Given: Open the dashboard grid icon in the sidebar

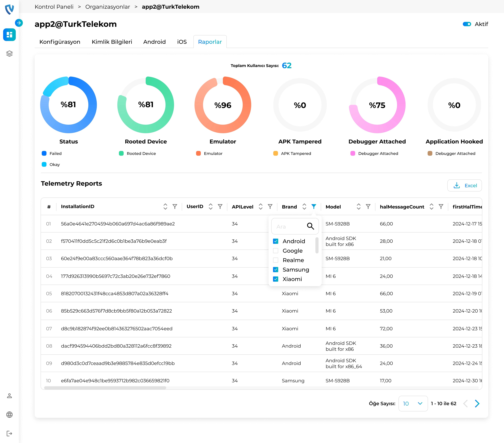Looking at the screenshot, I should coord(9,35).
